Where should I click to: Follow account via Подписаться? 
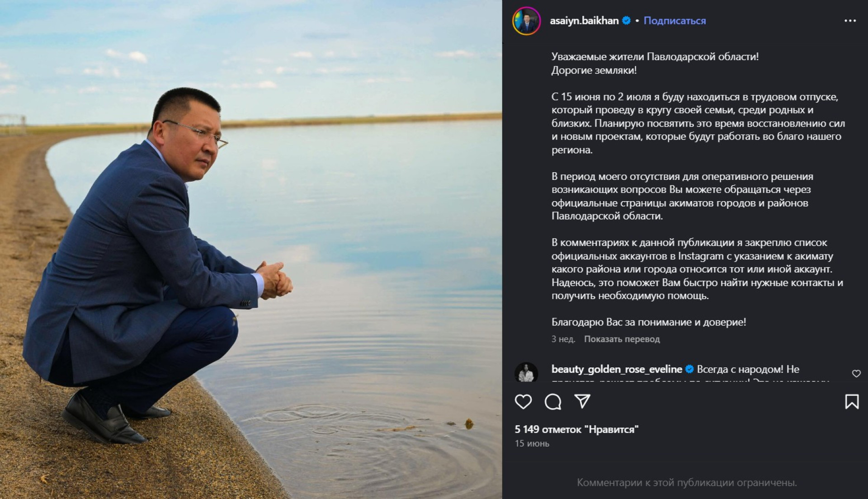(675, 21)
